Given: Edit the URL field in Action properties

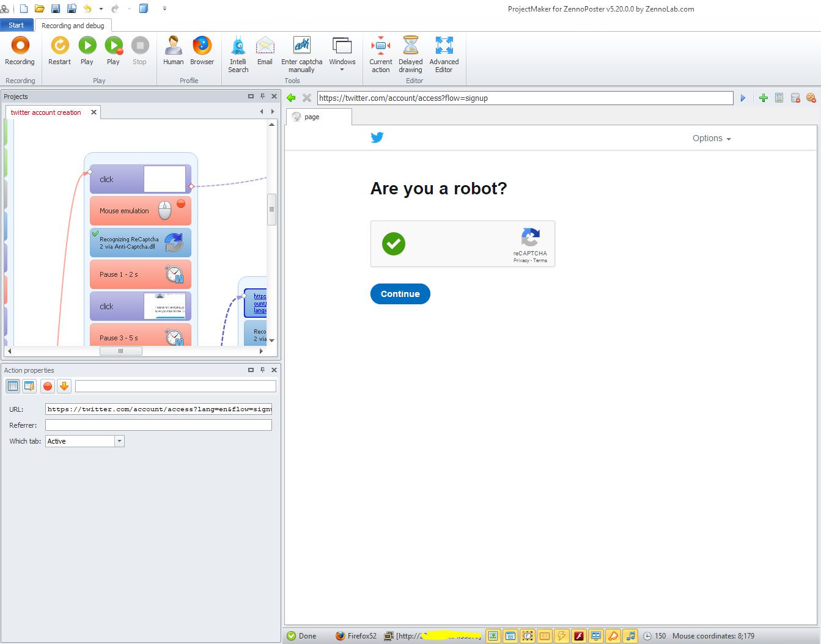Looking at the screenshot, I should coord(158,409).
